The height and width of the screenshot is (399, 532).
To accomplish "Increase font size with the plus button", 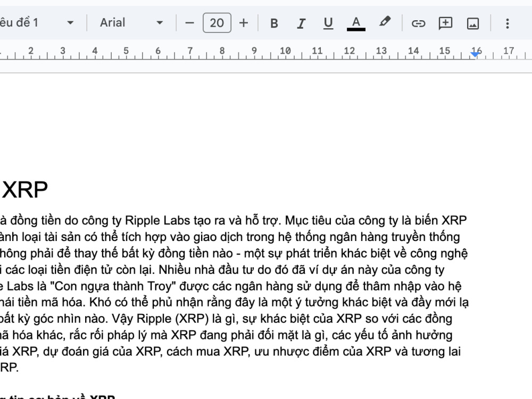I will (244, 23).
